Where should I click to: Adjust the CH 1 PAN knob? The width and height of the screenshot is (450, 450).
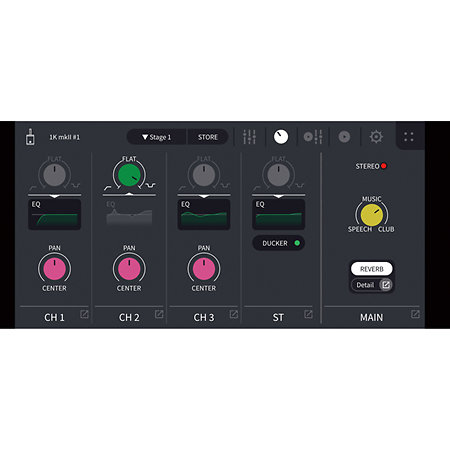click(55, 269)
